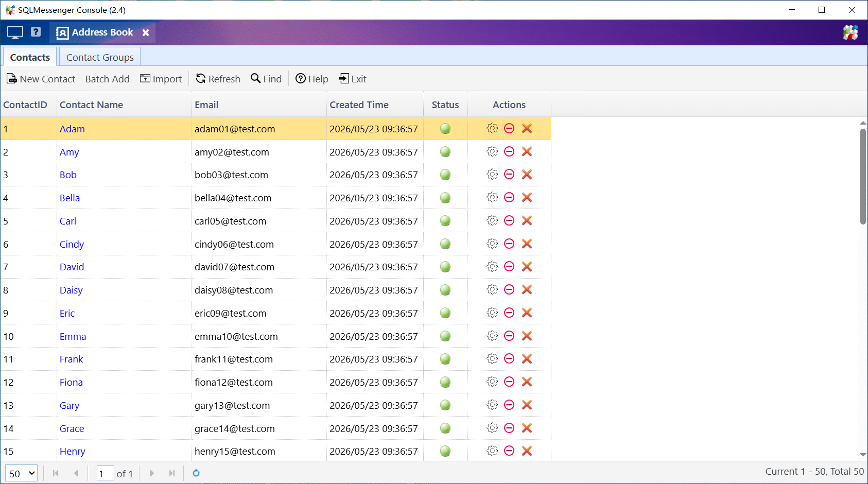Delete contact Adam with the X icon
This screenshot has height=484, width=868.
[x=527, y=128]
